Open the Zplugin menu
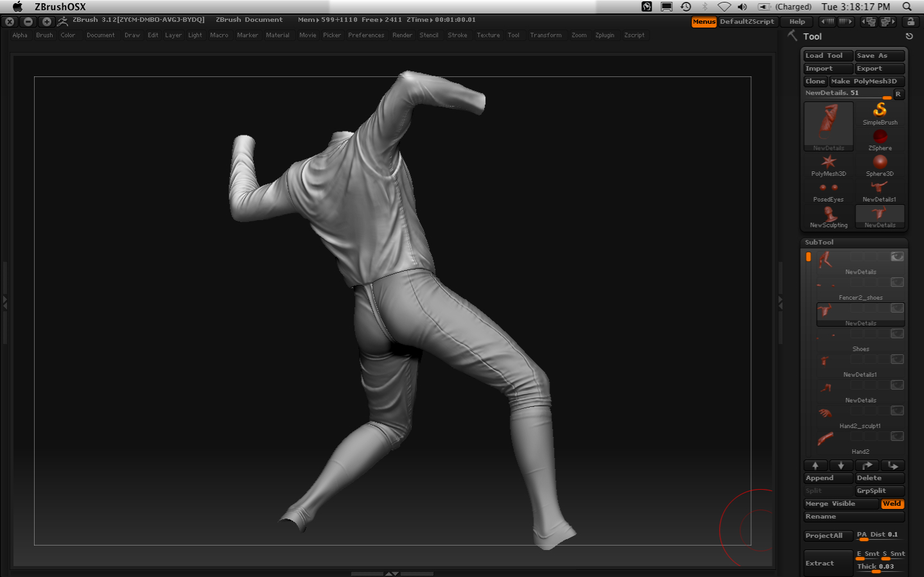Screen dimensions: 924x577 click(605, 35)
